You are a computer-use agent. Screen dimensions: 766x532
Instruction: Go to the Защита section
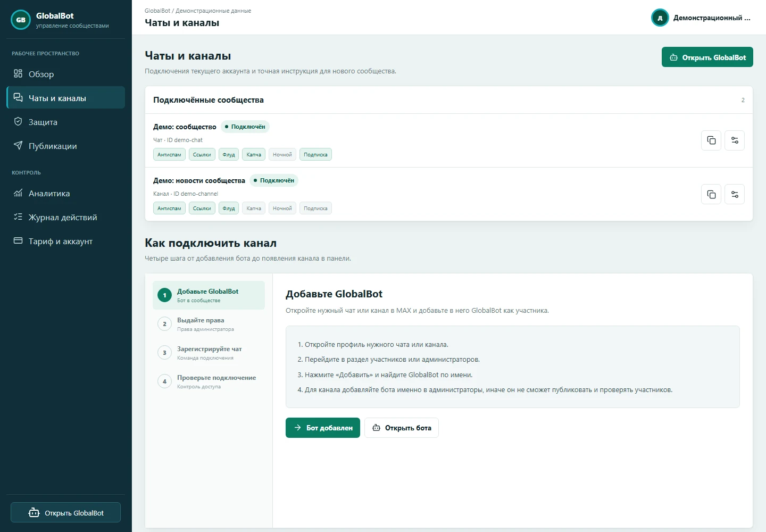point(65,122)
